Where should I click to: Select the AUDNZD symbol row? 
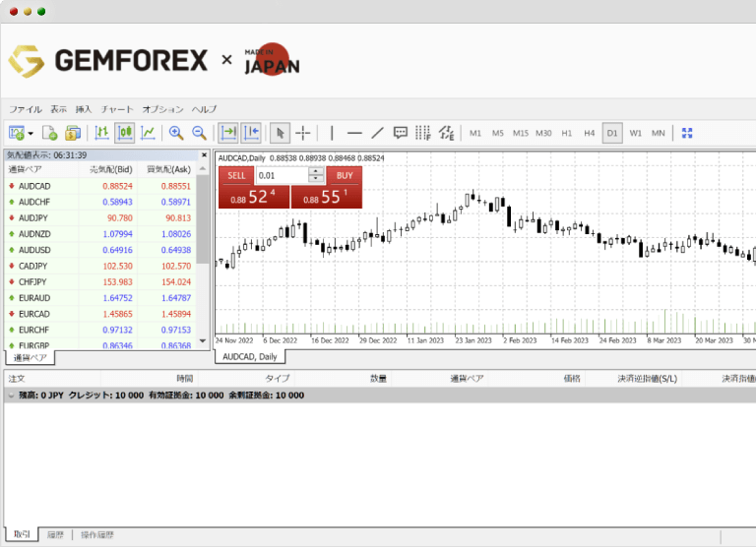pyautogui.click(x=100, y=234)
